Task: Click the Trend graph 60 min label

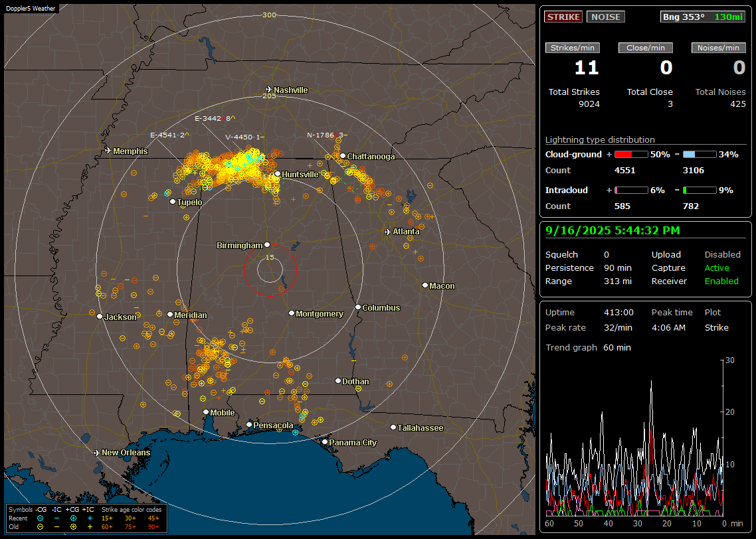Action: [588, 347]
